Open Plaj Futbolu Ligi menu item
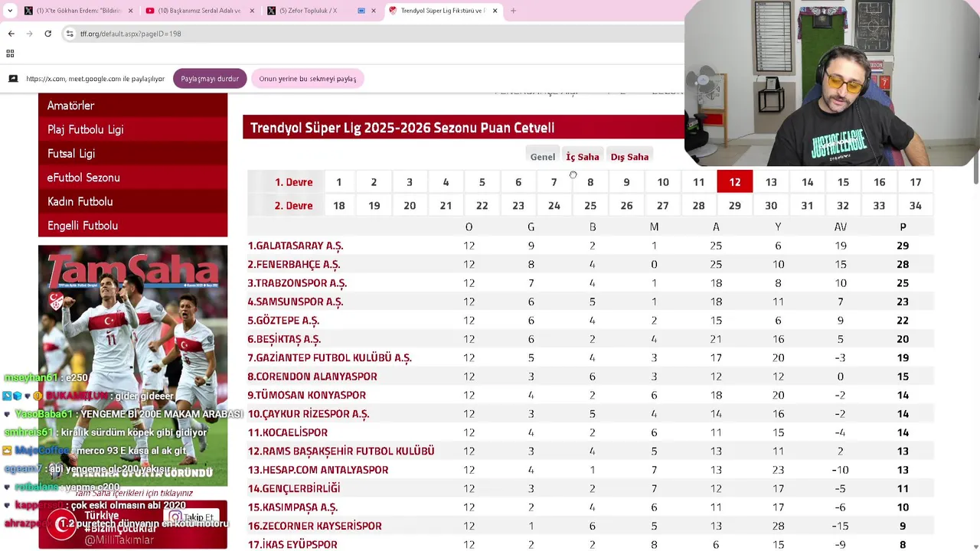The height and width of the screenshot is (551, 980). coord(132,129)
